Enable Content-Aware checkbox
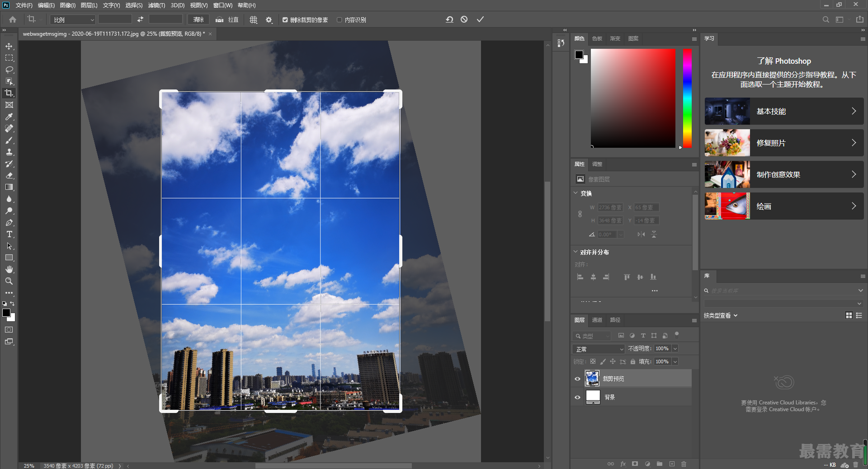This screenshot has width=868, height=469. (340, 20)
